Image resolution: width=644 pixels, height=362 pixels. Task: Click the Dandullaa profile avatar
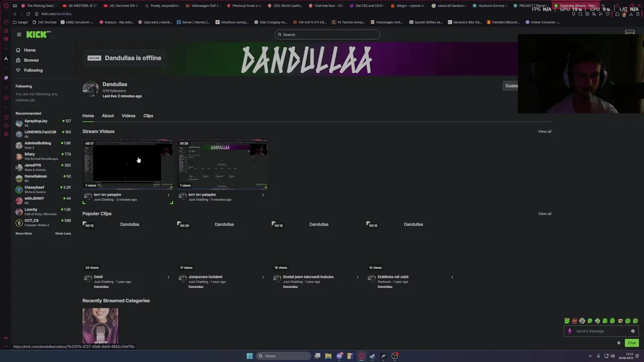(91, 89)
